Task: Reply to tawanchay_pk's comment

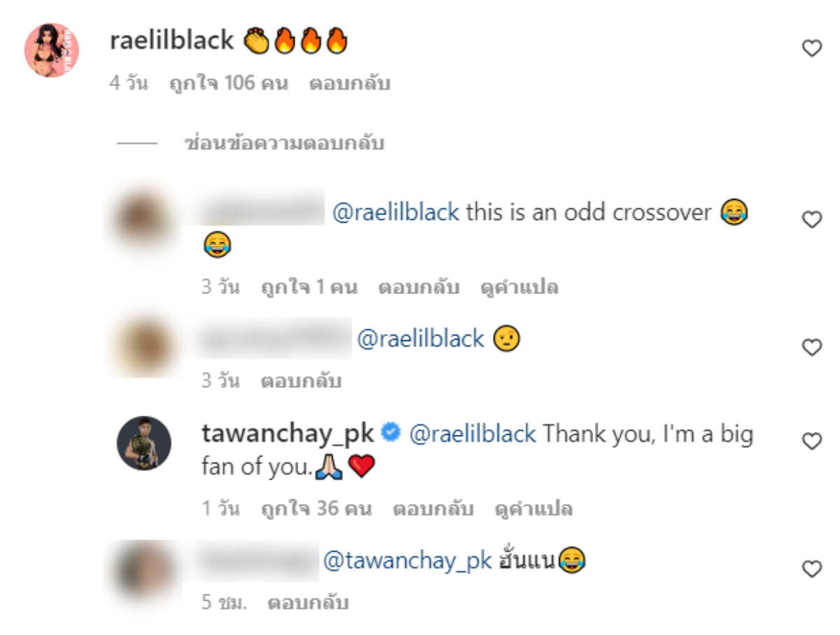Action: (433, 508)
